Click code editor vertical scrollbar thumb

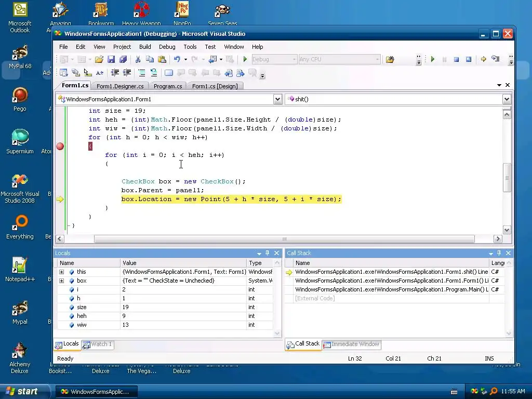[x=507, y=178]
